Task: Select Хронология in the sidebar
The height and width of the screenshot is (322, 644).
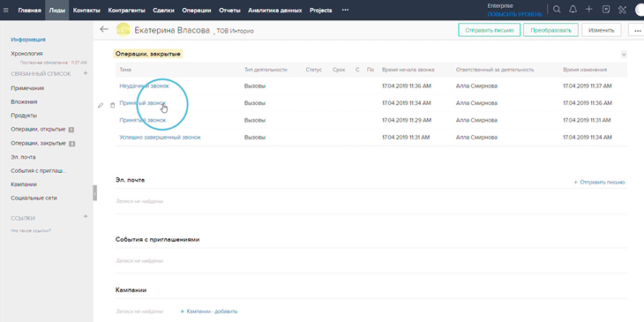Action: coord(26,54)
